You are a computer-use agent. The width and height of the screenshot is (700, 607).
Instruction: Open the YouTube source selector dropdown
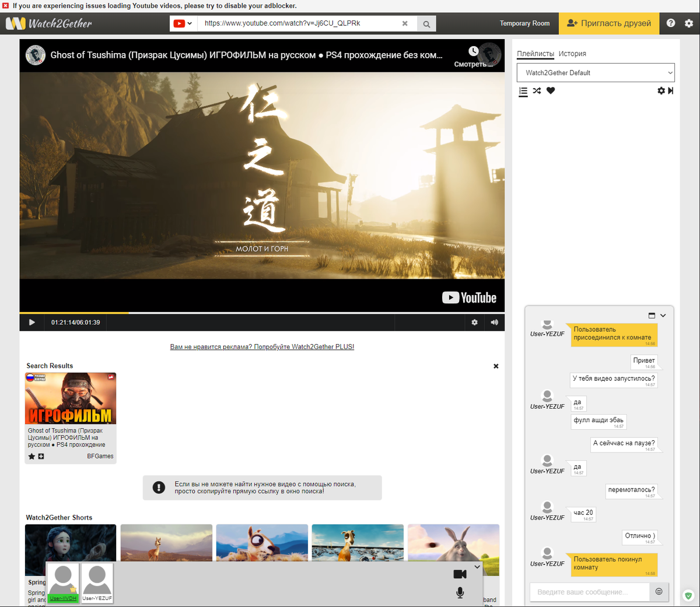tap(183, 23)
